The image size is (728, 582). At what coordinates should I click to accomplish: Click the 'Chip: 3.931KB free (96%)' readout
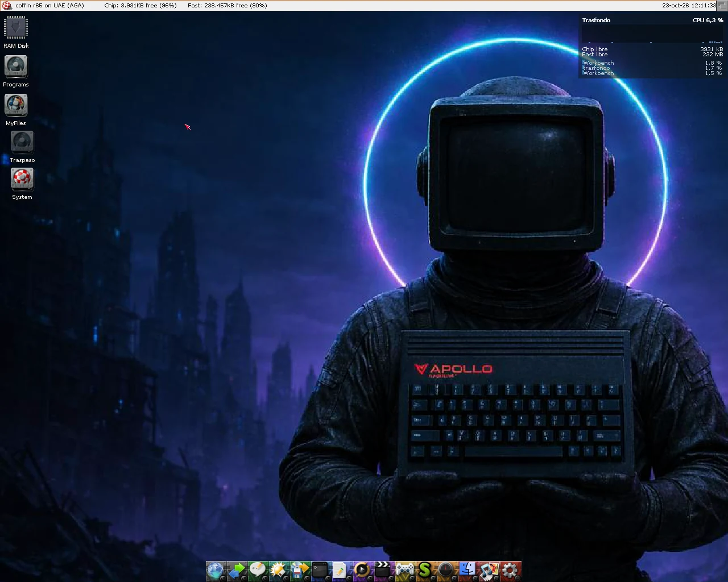tap(140, 5)
